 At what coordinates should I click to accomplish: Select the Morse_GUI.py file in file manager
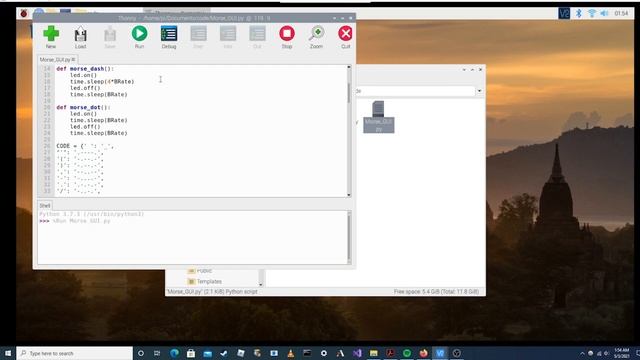coord(379,117)
